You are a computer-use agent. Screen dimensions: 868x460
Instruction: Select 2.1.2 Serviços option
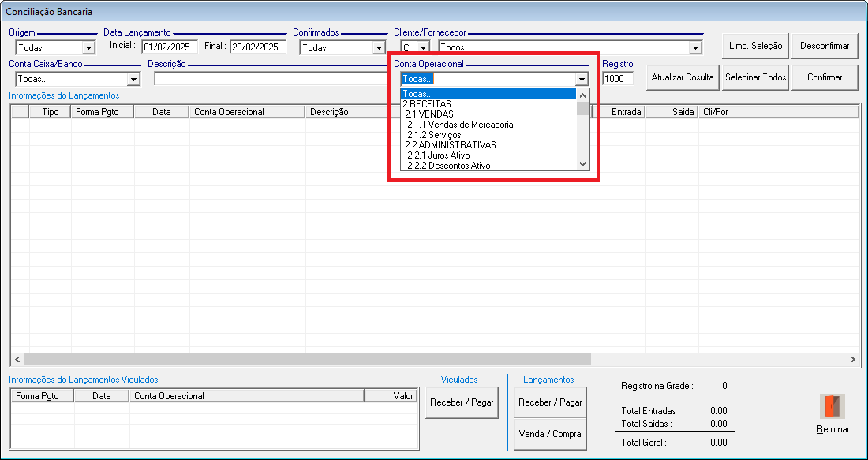coord(434,135)
